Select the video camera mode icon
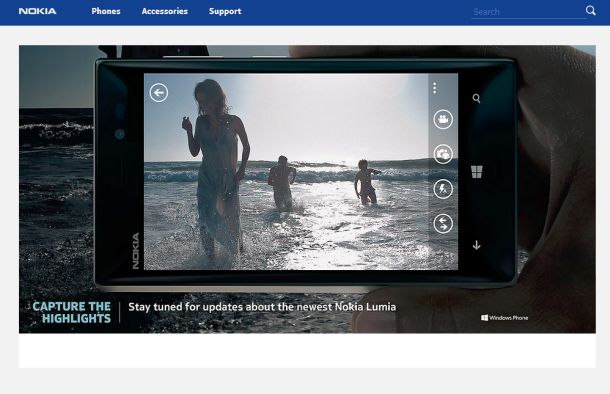Image resolution: width=610 pixels, height=394 pixels. point(443,119)
